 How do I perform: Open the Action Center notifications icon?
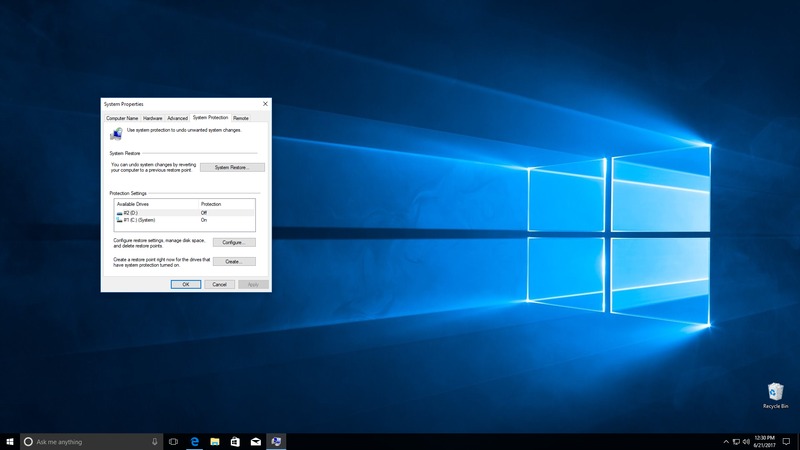coord(787,441)
